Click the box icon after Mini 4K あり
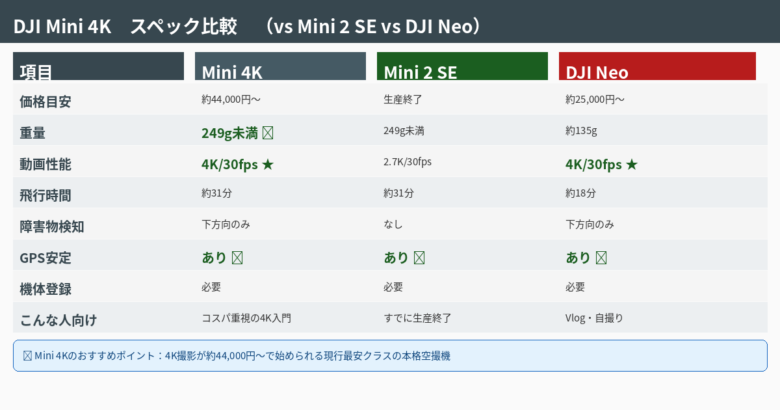The height and width of the screenshot is (410, 780). pos(237,258)
